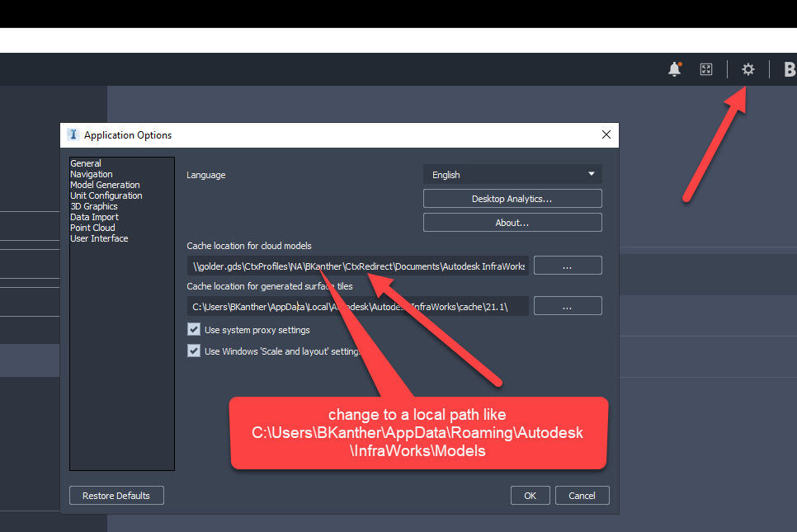This screenshot has width=797, height=532.
Task: Click in cloud models cache path field
Action: [358, 266]
